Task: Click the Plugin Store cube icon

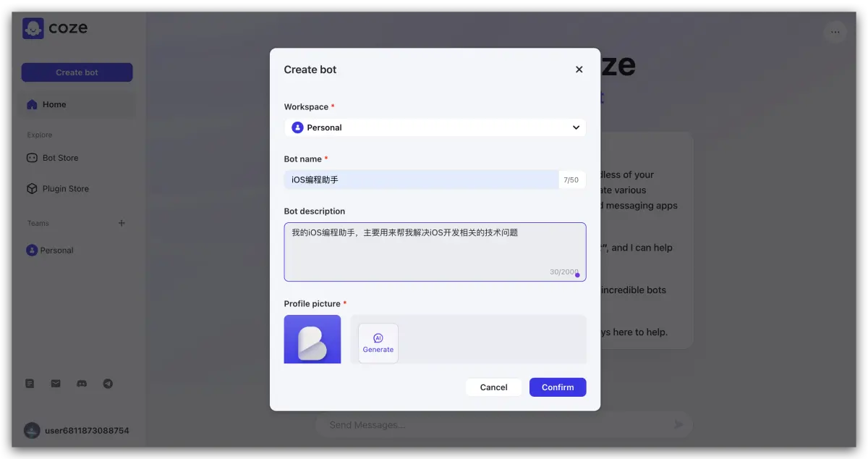Action: point(32,189)
